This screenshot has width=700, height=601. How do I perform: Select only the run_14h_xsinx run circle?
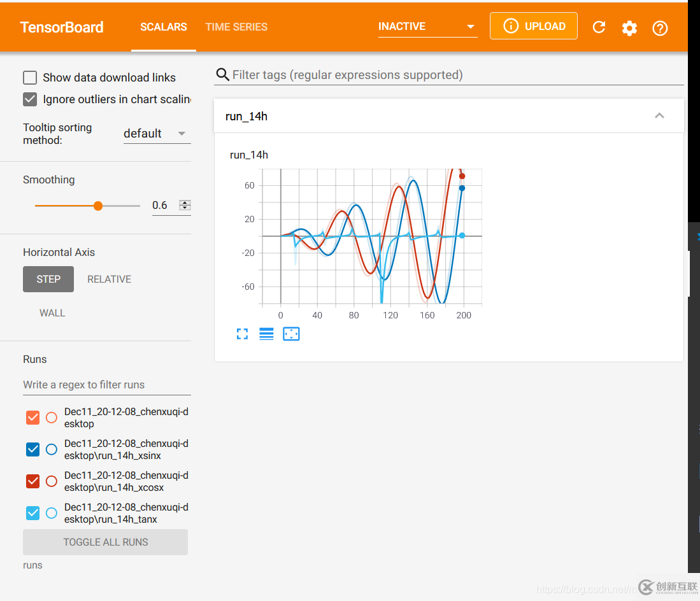coord(52,449)
